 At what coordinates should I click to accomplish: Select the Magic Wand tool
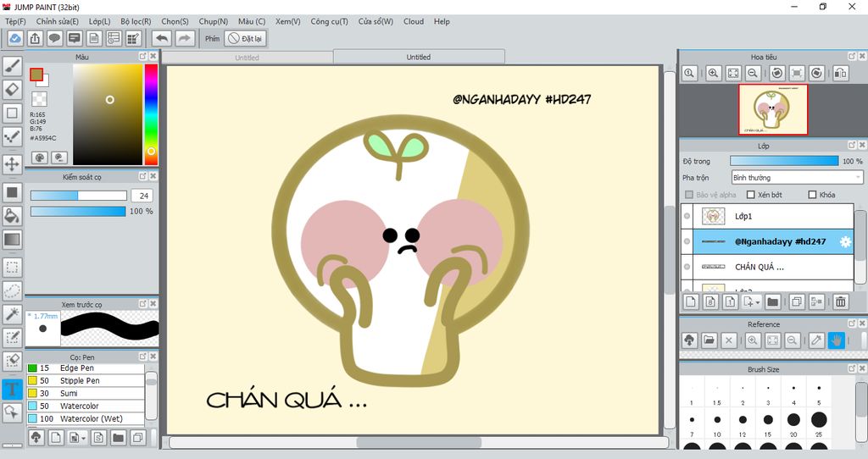[12, 314]
